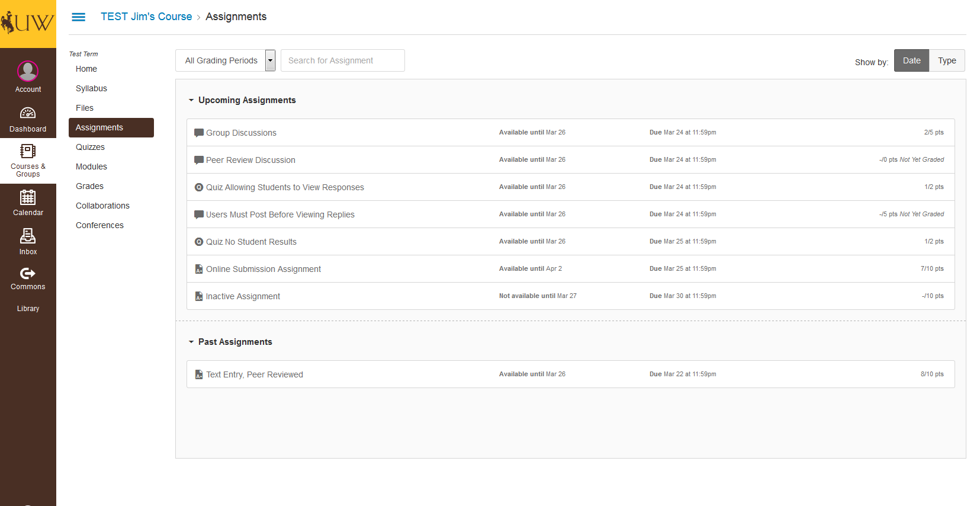Click the 8/10 pts score
This screenshot has width=980, height=506.
click(932, 374)
